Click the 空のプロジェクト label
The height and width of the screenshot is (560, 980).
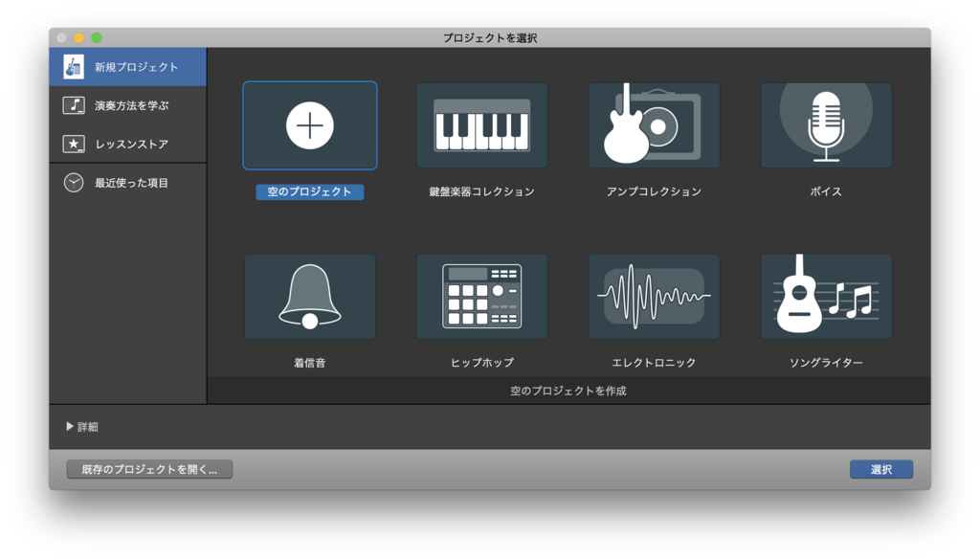click(310, 191)
